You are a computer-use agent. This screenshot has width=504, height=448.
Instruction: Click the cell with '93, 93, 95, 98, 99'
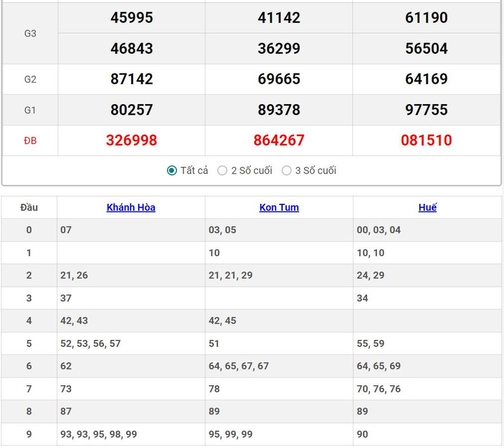[x=99, y=435]
